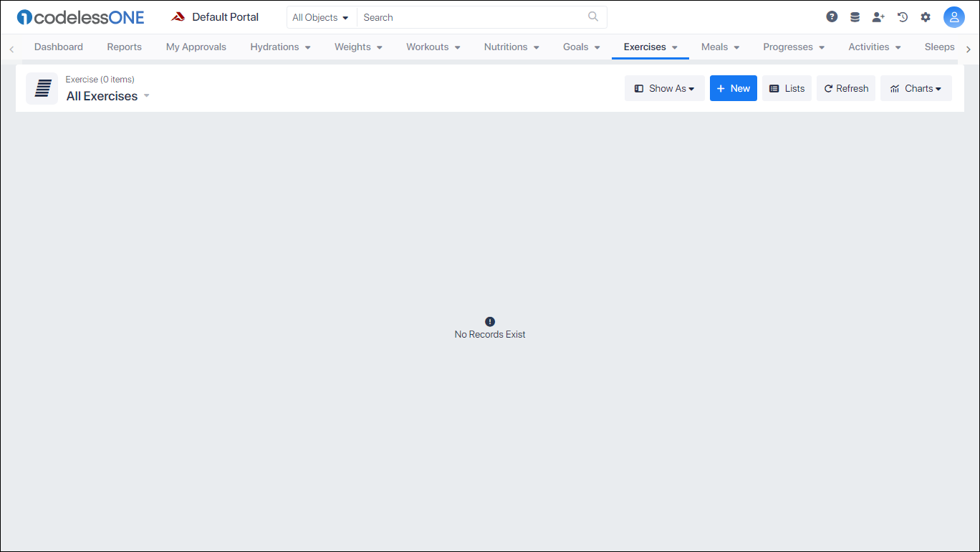Click the Default Portal emblem icon

(177, 16)
